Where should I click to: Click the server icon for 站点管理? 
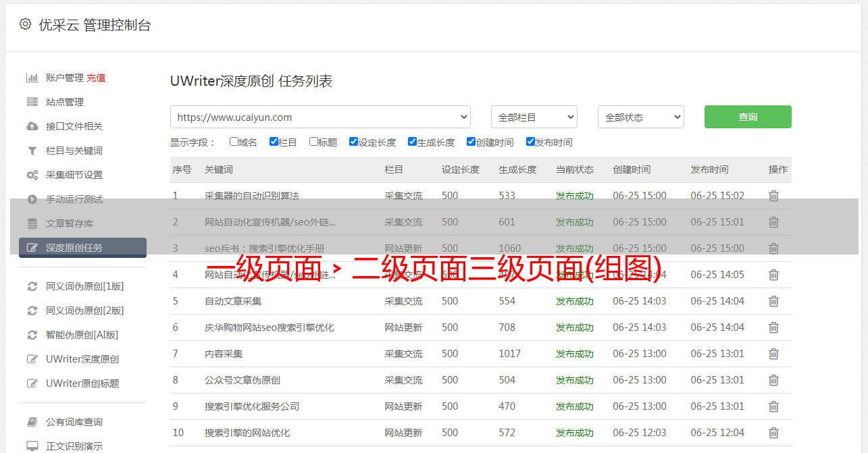click(32, 102)
